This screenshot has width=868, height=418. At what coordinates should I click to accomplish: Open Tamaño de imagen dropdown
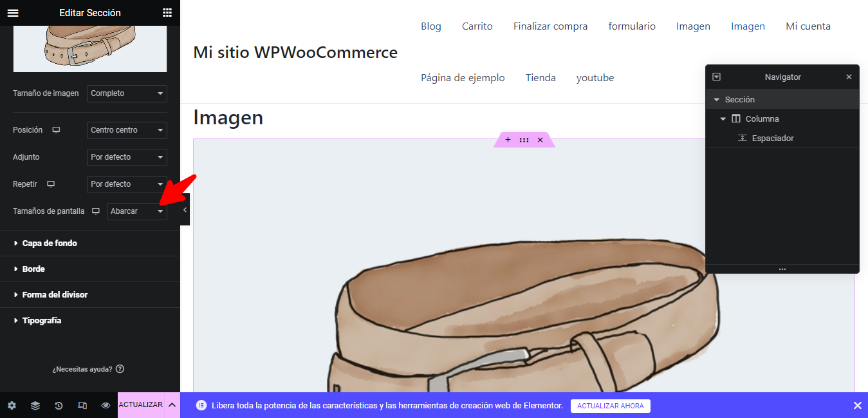pyautogui.click(x=127, y=93)
